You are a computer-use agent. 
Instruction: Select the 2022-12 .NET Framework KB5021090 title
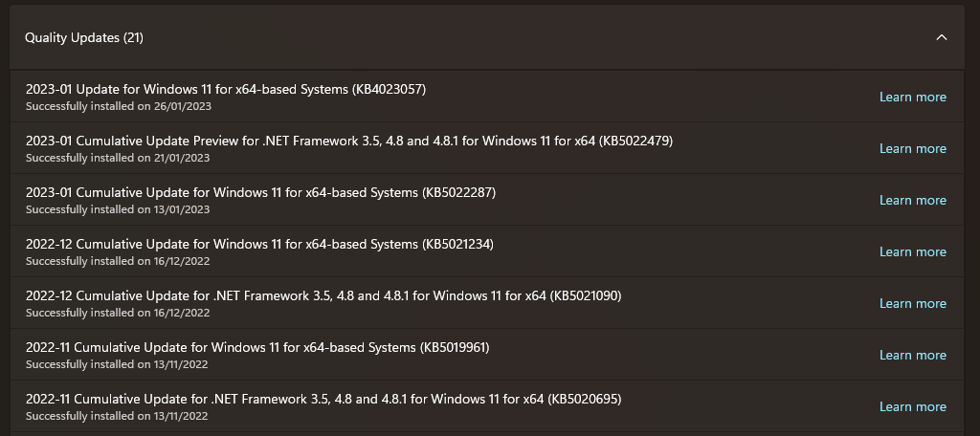coord(323,295)
